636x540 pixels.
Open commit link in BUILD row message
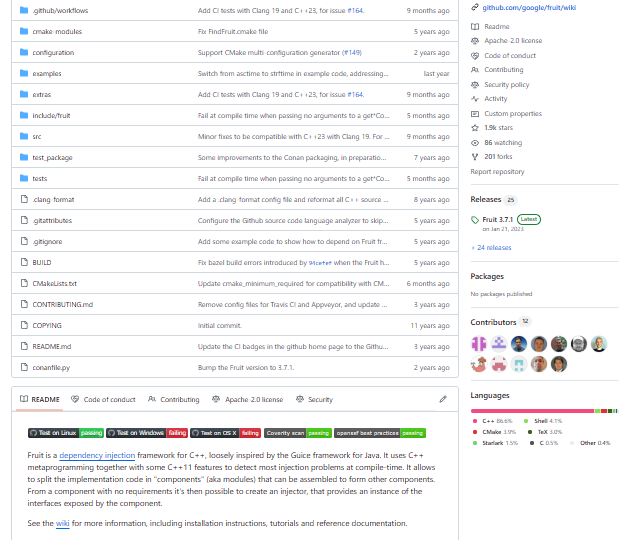point(320,263)
